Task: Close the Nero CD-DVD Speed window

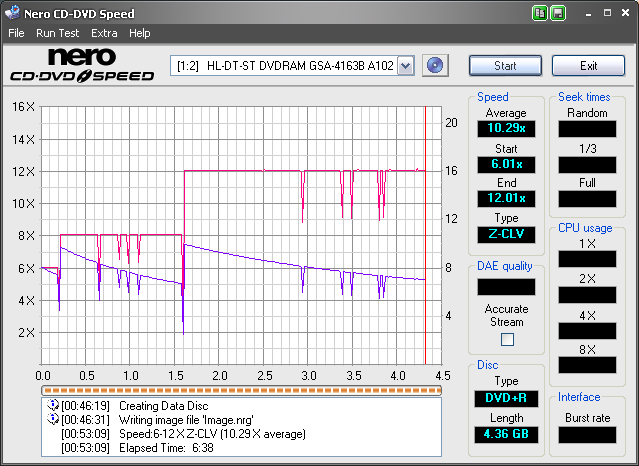Action: 626,13
